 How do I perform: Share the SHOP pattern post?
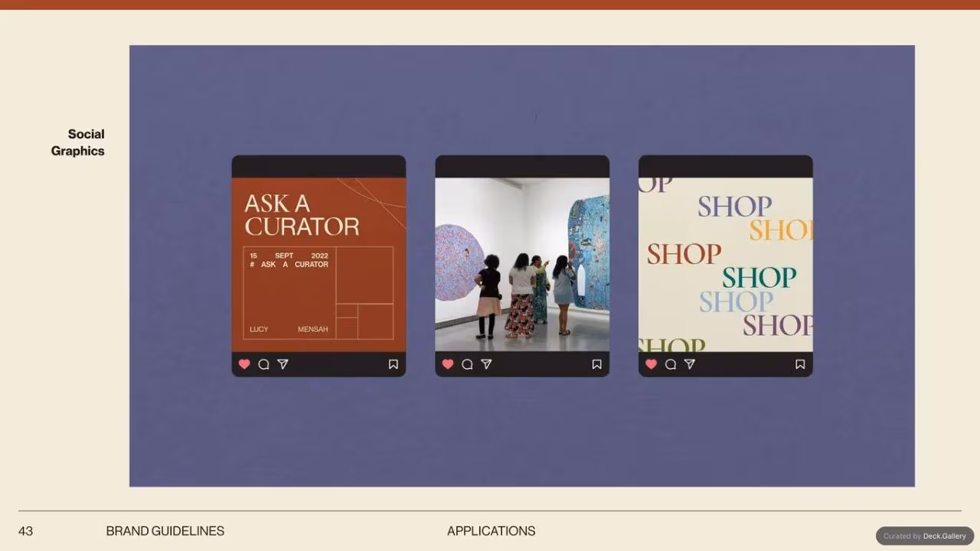690,364
